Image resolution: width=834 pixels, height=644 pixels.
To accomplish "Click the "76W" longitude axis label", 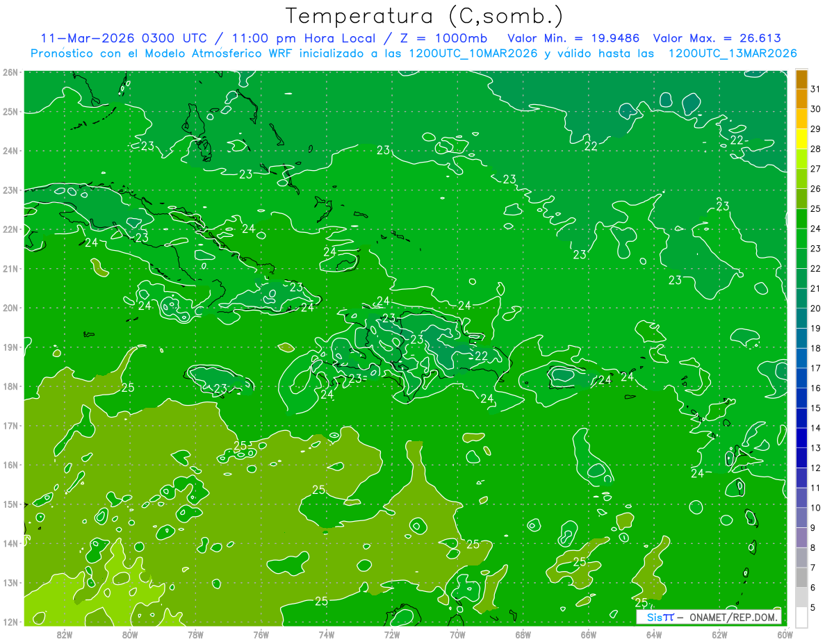I will click(261, 634).
